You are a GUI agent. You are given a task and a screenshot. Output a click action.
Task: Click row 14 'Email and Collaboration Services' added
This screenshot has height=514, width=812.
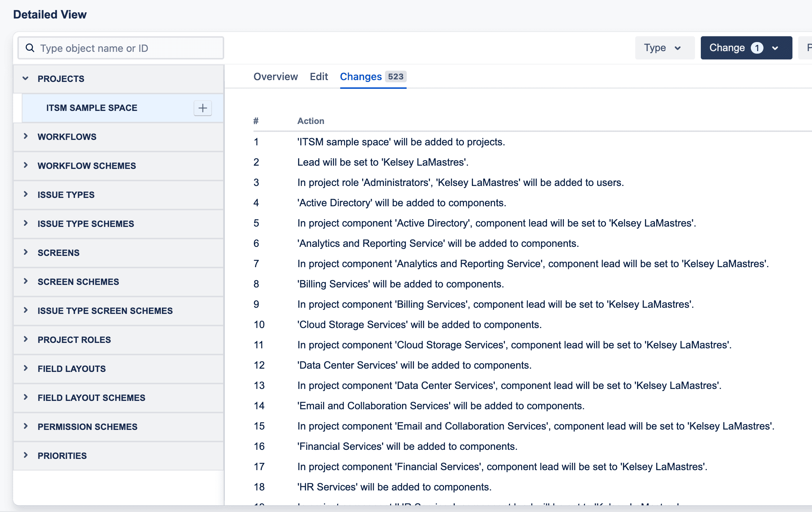(x=441, y=406)
